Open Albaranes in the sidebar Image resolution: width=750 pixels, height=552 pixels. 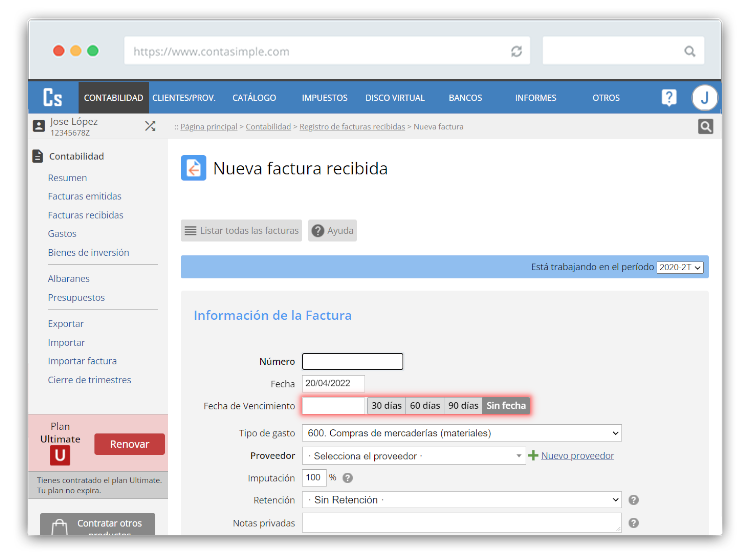pos(68,278)
